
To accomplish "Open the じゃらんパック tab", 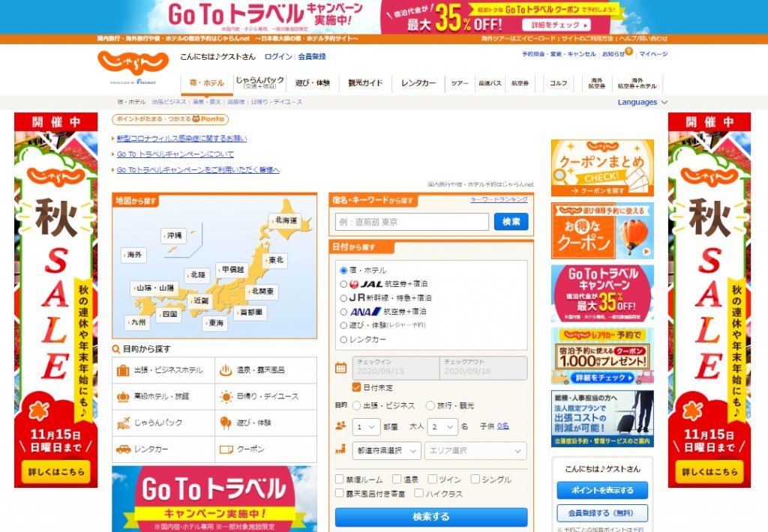I will [259, 82].
